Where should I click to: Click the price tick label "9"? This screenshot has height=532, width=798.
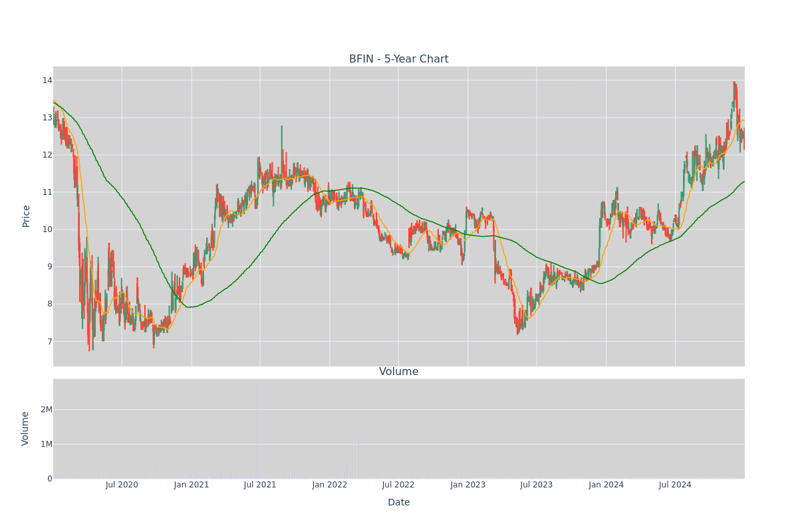pos(50,267)
